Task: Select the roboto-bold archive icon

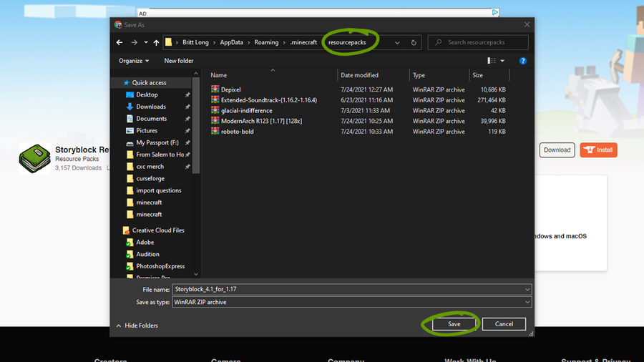Action: [x=215, y=132]
